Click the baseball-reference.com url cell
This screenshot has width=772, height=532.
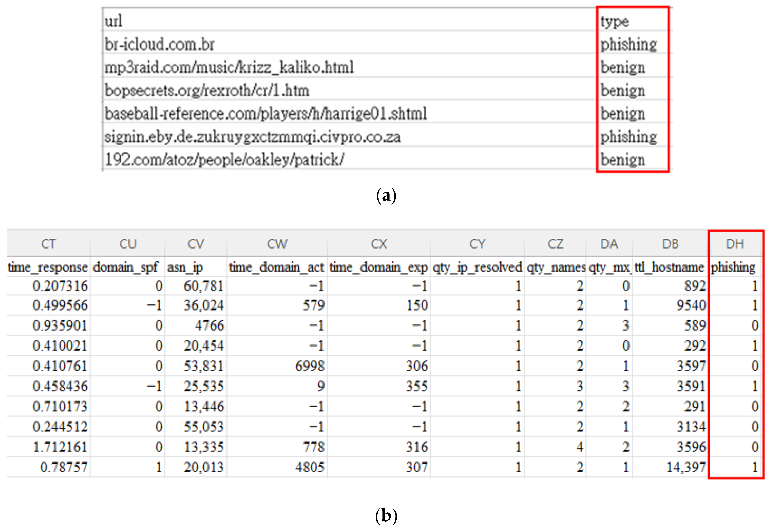265,114
